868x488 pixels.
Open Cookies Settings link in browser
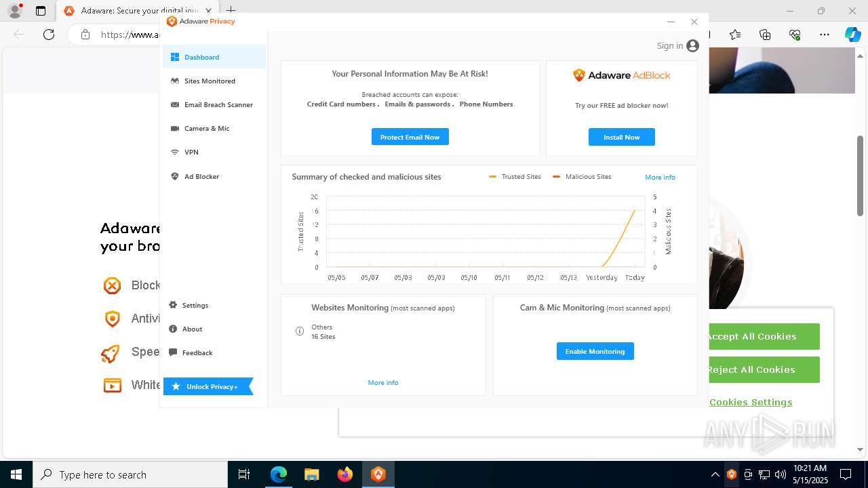[751, 402]
